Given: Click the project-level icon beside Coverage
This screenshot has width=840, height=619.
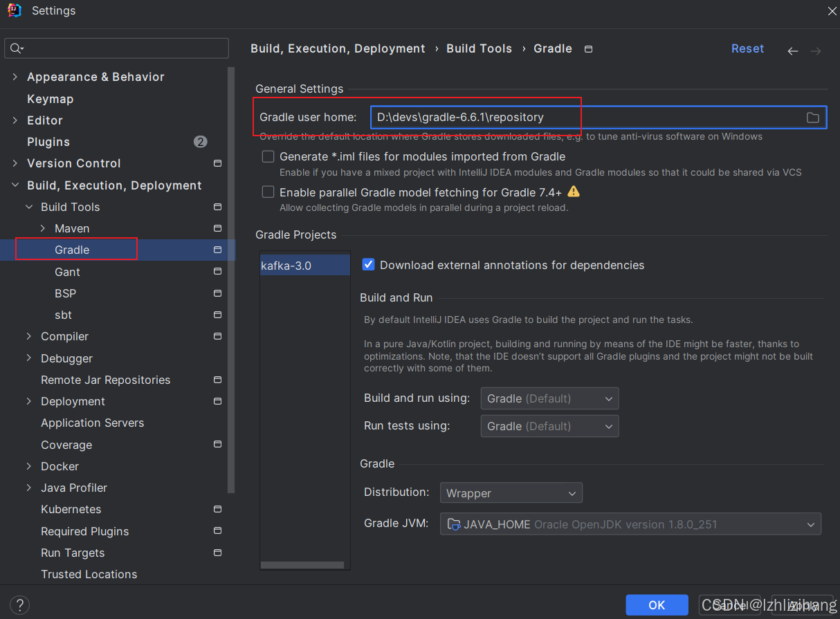Looking at the screenshot, I should [217, 444].
